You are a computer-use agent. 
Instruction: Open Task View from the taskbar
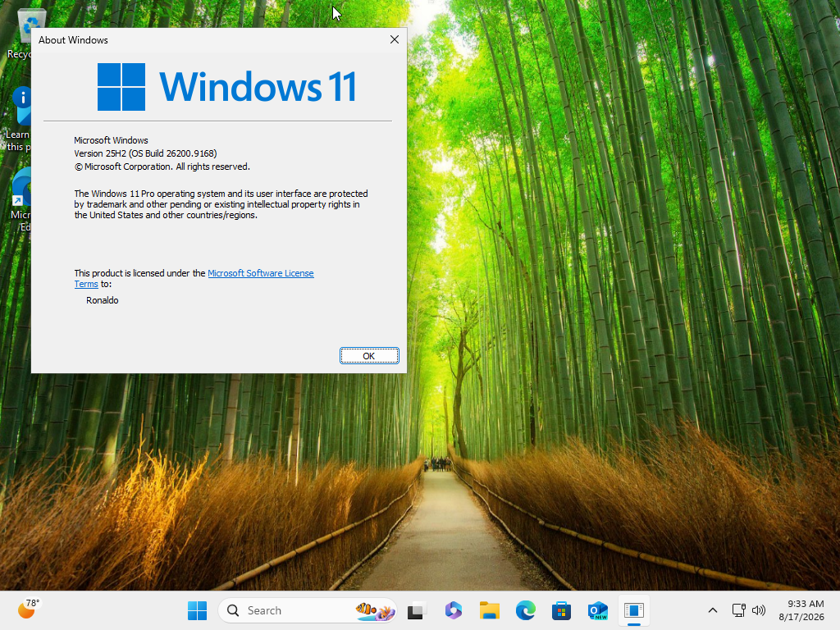[417, 610]
